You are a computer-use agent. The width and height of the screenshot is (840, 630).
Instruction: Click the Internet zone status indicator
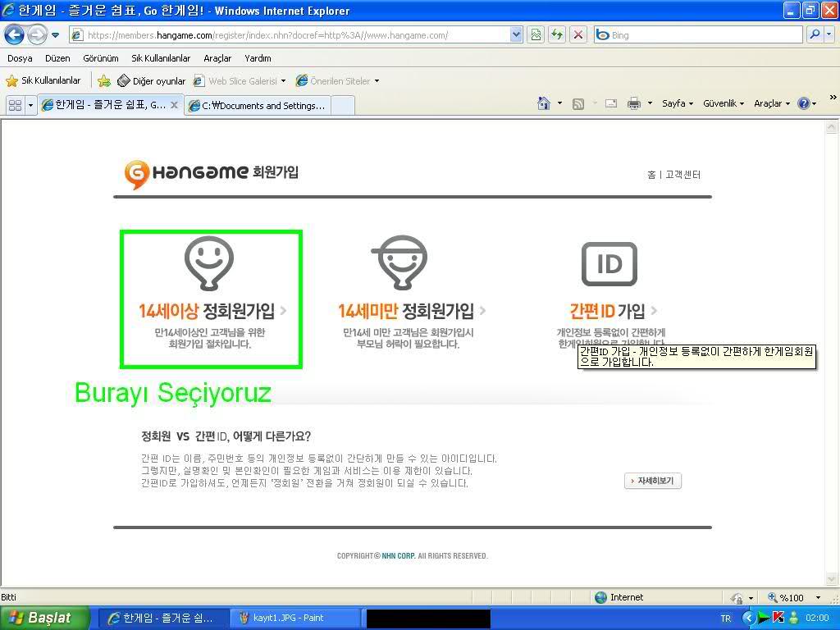coord(619,597)
